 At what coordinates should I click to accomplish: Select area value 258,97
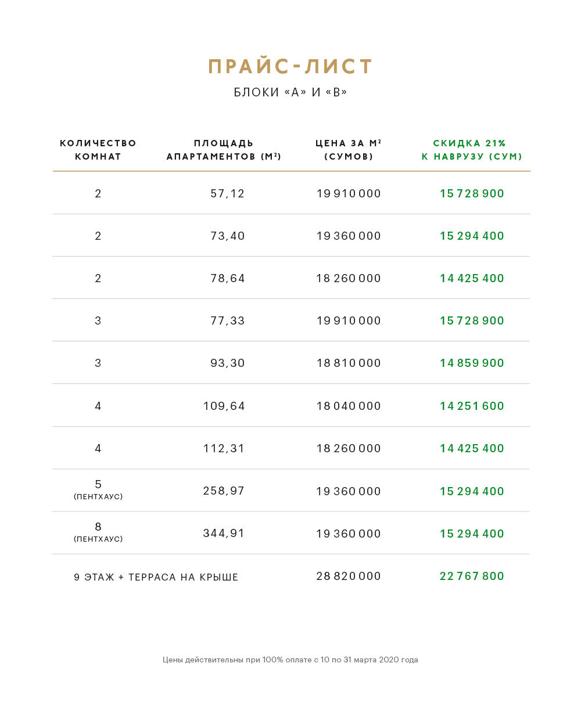click(x=224, y=491)
